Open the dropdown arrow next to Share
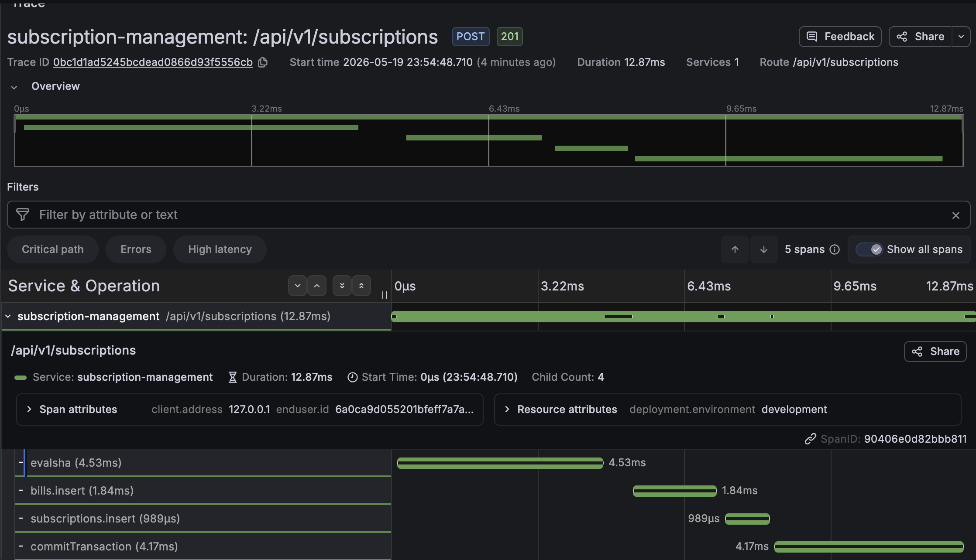Image resolution: width=976 pixels, height=560 pixels. click(961, 37)
